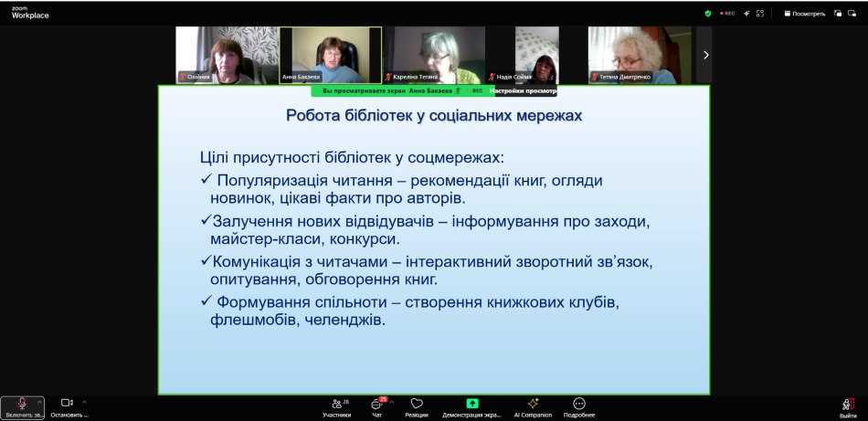Expand audio options arrow next to the microphone
Screen dimensions: 868x421
(x=39, y=402)
